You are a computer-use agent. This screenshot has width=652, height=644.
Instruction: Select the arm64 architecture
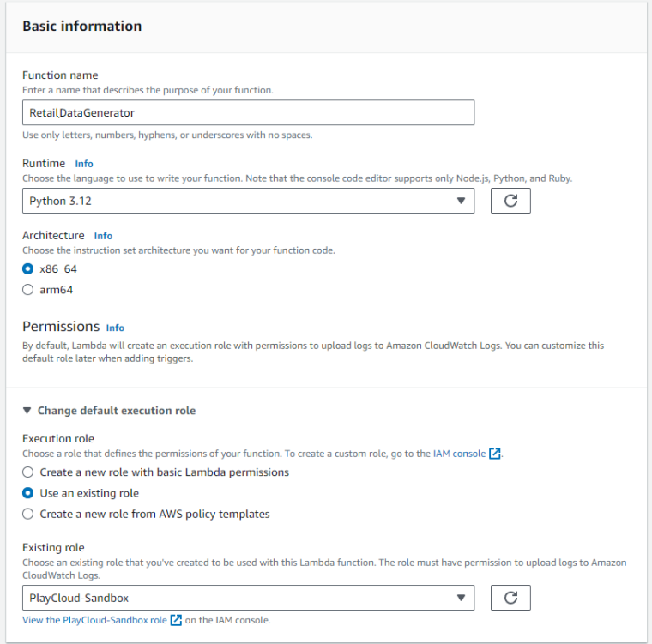28,290
